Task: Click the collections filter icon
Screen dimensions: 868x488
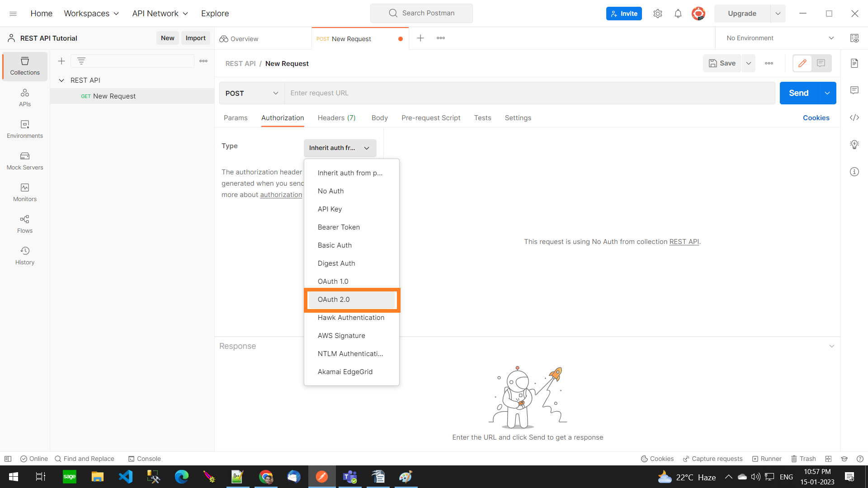Action: click(81, 61)
